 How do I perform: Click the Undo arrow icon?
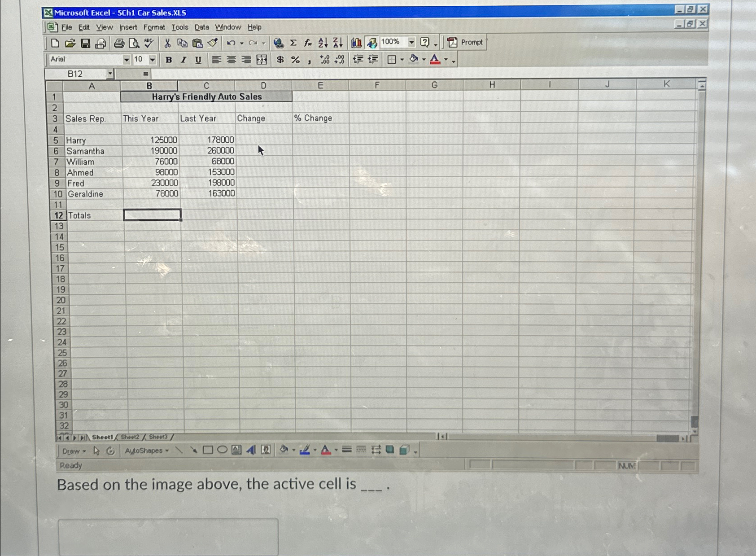tap(231, 43)
